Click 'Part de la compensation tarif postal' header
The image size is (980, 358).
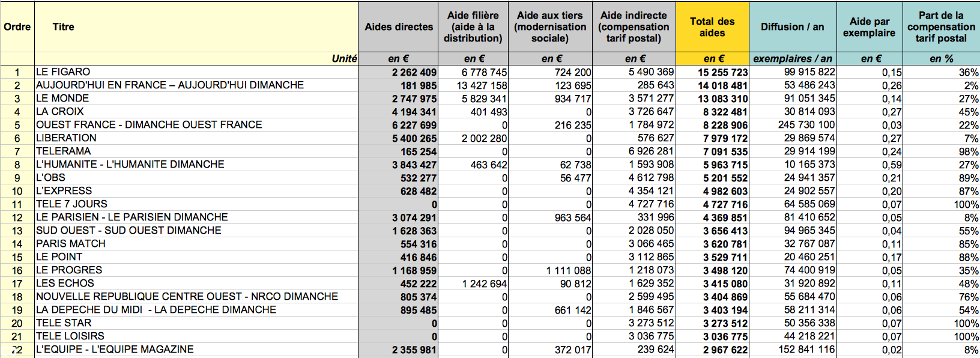tap(940, 26)
